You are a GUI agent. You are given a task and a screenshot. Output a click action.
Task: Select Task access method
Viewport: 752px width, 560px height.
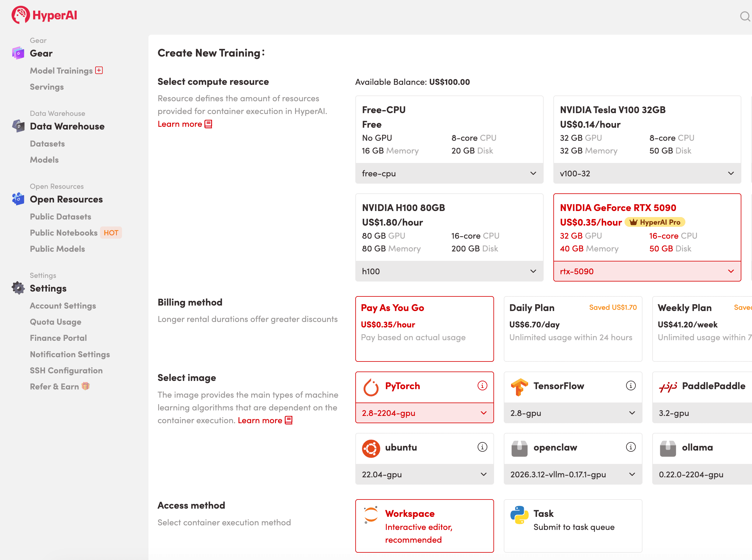click(x=573, y=526)
